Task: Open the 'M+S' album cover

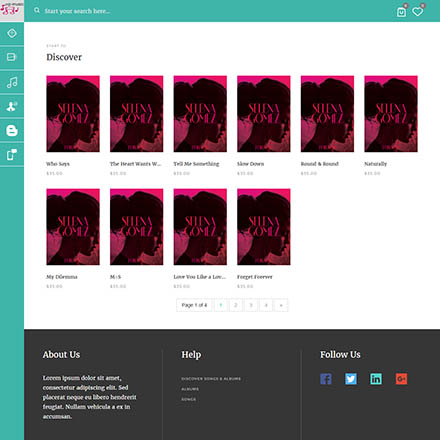Action: (x=137, y=227)
